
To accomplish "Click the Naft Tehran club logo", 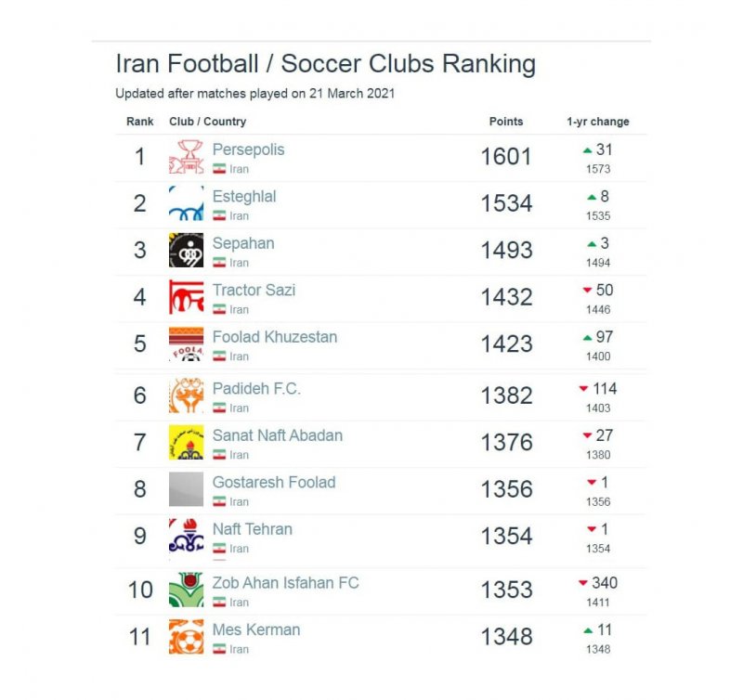I will click(186, 536).
